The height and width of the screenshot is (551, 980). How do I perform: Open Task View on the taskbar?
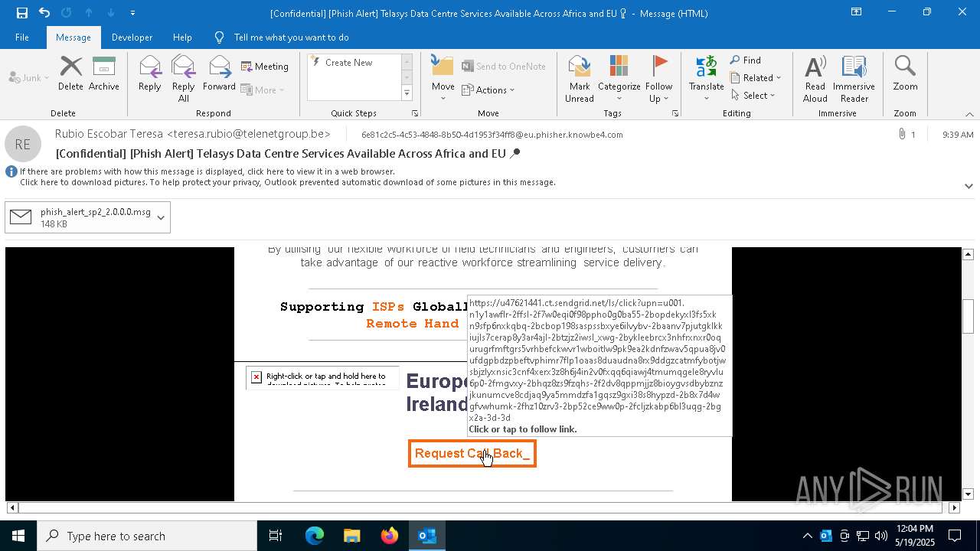click(x=276, y=536)
